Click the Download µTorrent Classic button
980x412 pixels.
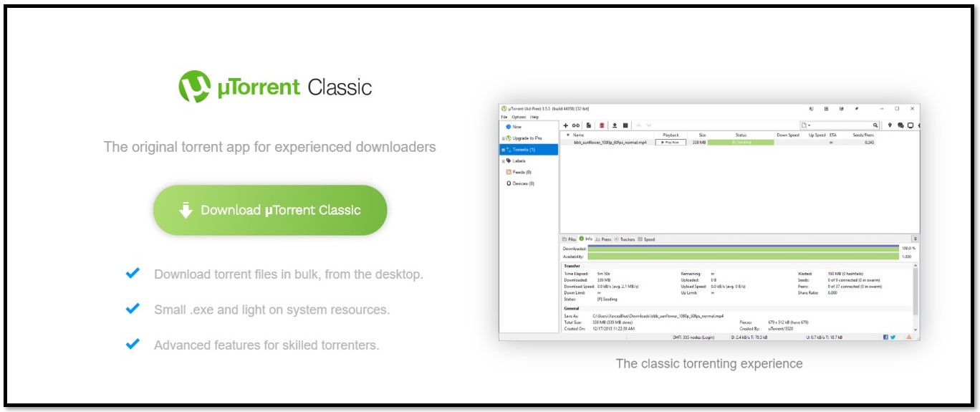tap(270, 210)
